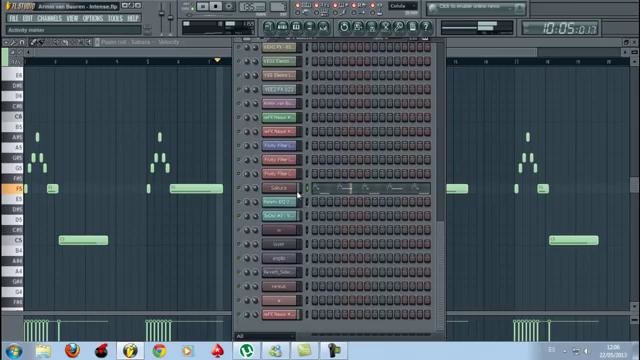Open the OPTIONS menu

coord(93,18)
